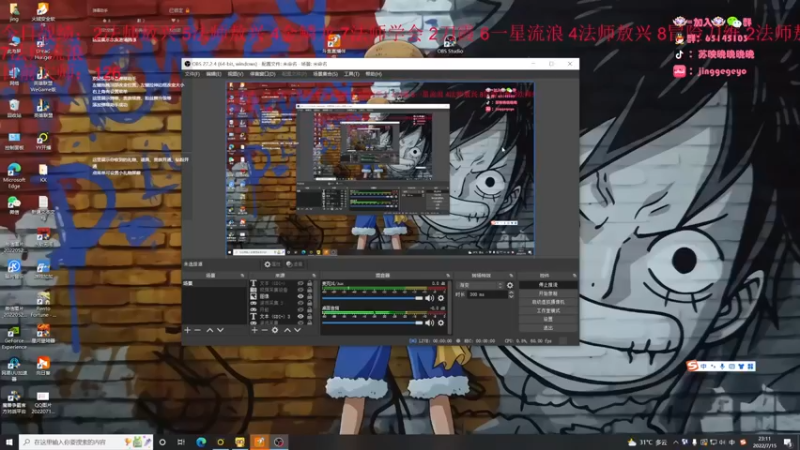Toggle lock on the video capture device source
The width and height of the screenshot is (800, 450).
(309, 290)
